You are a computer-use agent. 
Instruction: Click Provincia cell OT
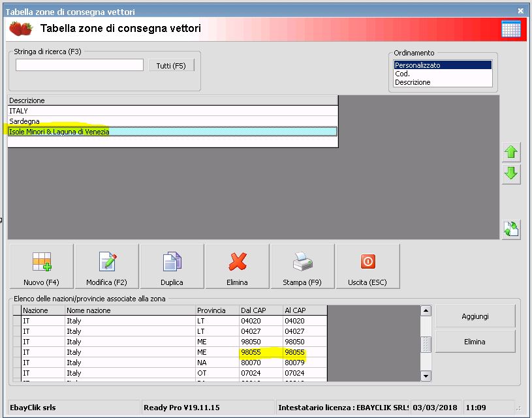(217, 373)
